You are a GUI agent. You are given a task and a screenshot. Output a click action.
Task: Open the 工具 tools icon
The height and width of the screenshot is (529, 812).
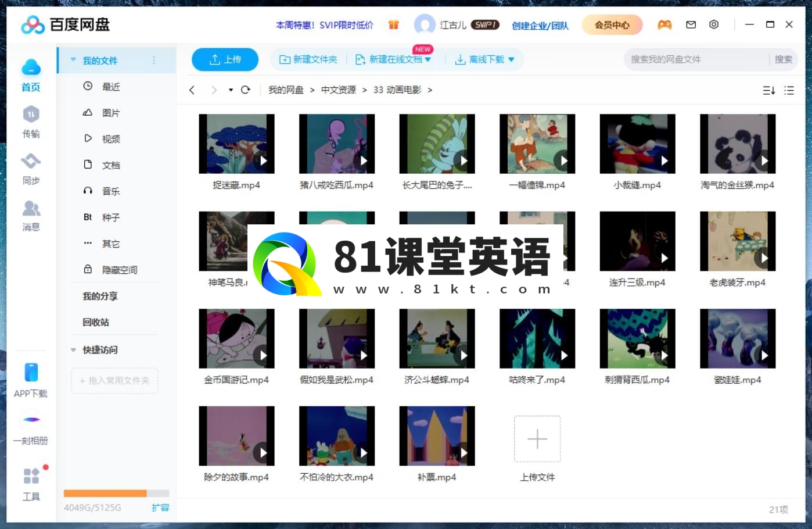tap(31, 476)
